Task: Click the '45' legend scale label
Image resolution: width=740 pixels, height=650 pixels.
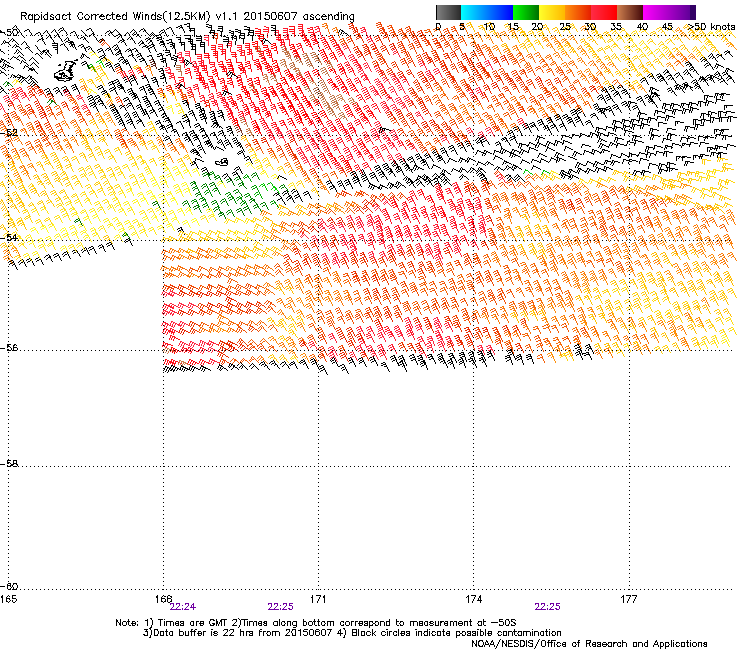Action: 667,27
